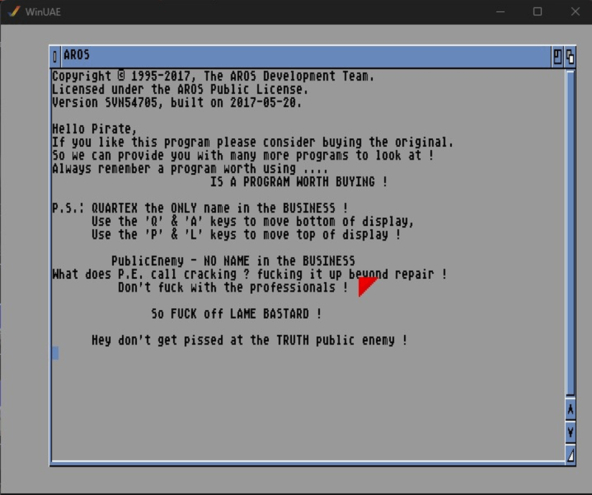Click the AROS window zoom gadget
Image resolution: width=592 pixels, height=495 pixels.
tap(557, 57)
